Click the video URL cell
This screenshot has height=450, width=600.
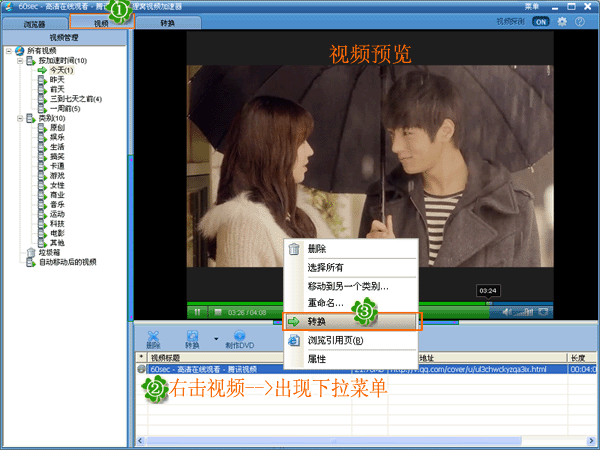(x=478, y=369)
